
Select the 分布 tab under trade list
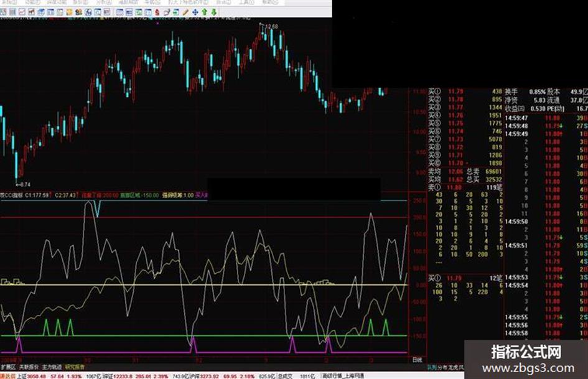442,367
